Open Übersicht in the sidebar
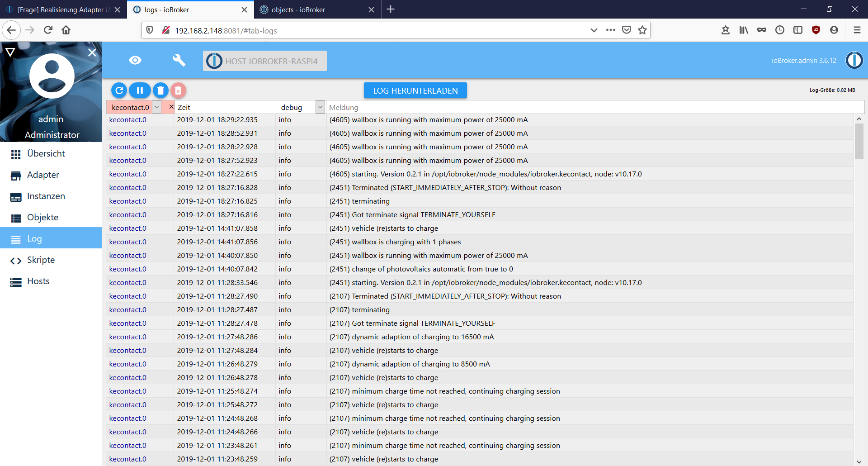The image size is (868, 466). pyautogui.click(x=51, y=154)
